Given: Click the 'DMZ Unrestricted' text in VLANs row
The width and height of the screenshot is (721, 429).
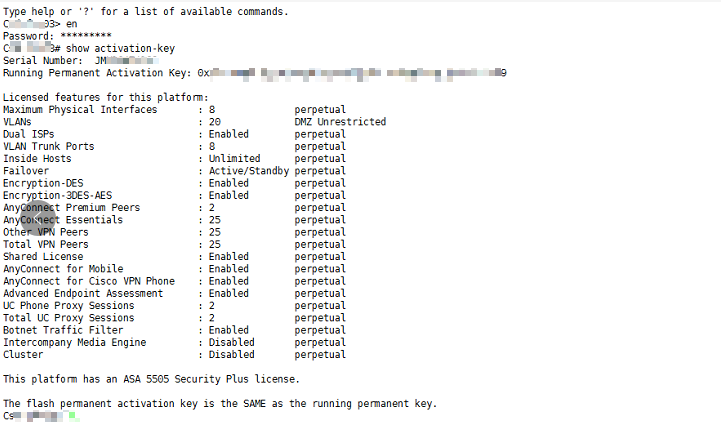Looking at the screenshot, I should pyautogui.click(x=340, y=122).
